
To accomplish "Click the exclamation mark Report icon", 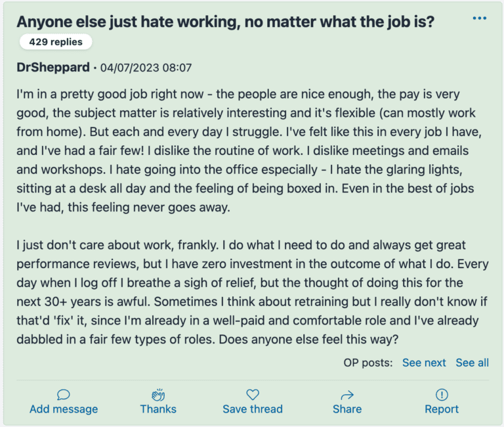I will click(x=442, y=395).
